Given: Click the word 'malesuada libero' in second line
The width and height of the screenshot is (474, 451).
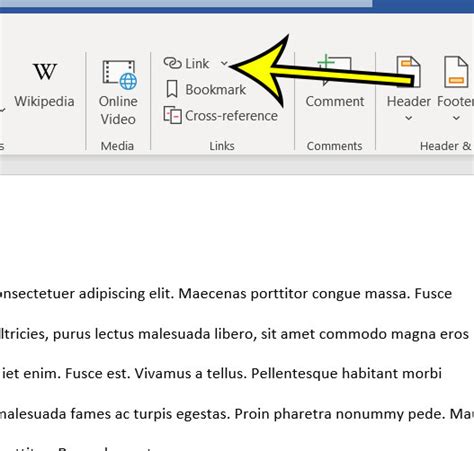Looking at the screenshot, I should 197,334.
